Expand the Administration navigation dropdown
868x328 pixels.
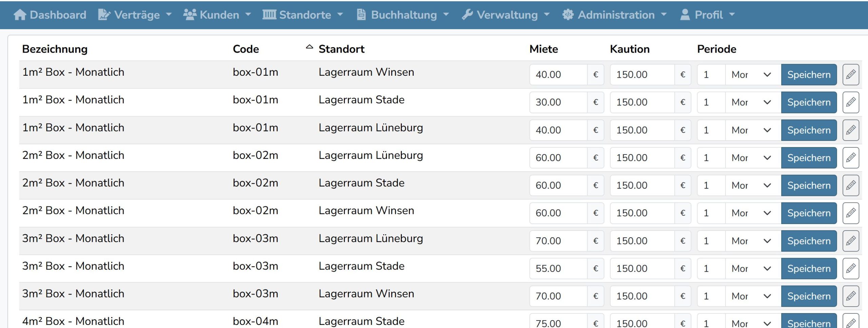coord(614,15)
